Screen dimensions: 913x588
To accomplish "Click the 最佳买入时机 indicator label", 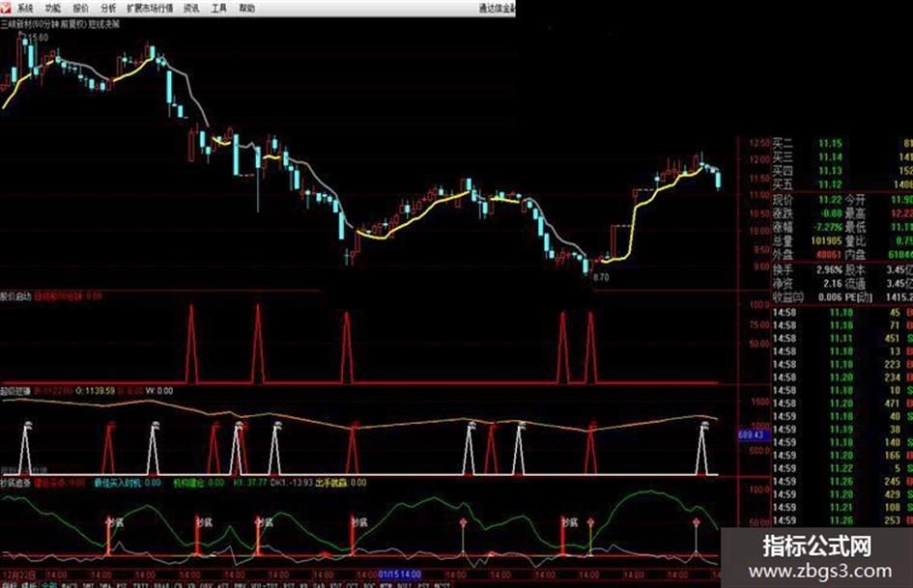I will 120,483.
